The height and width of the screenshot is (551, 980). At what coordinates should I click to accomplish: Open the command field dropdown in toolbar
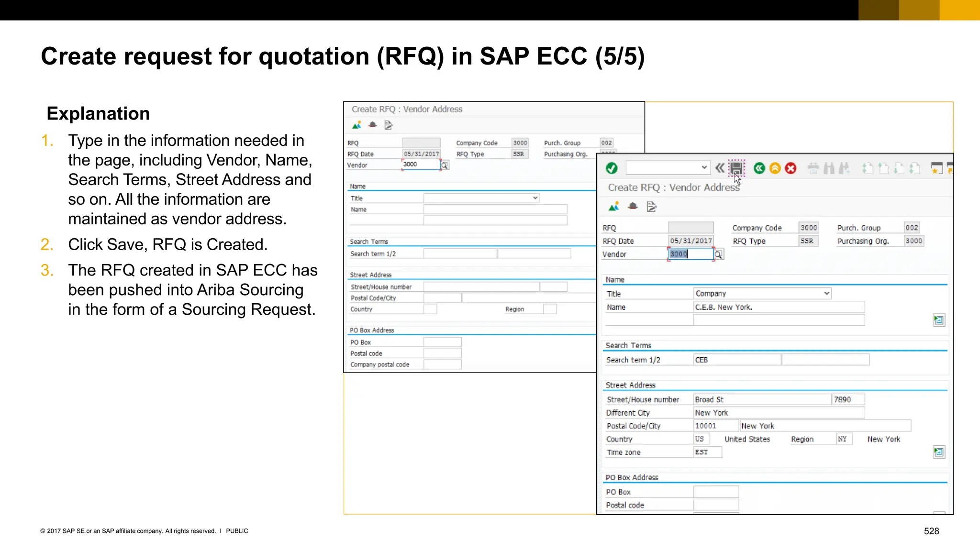[704, 167]
